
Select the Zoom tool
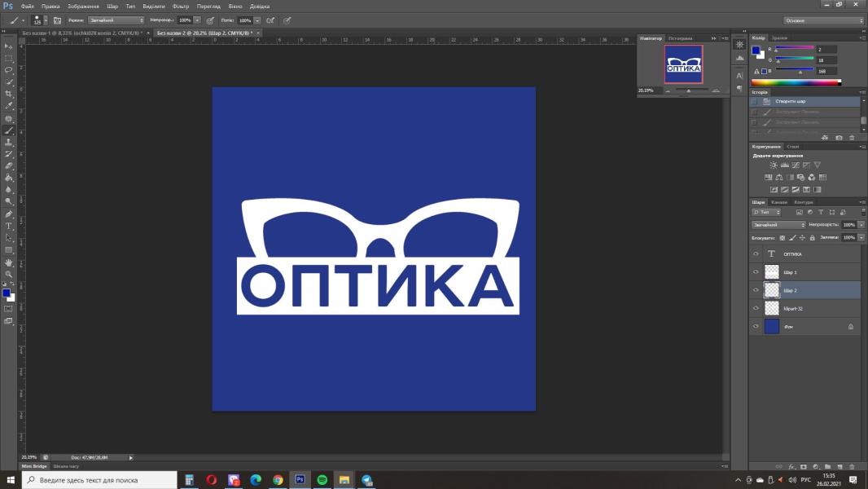point(8,274)
